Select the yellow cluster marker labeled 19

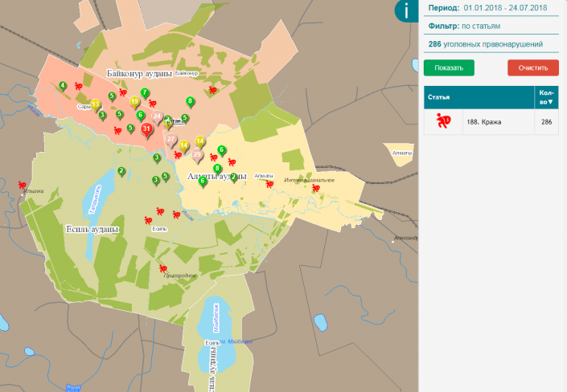134,102
